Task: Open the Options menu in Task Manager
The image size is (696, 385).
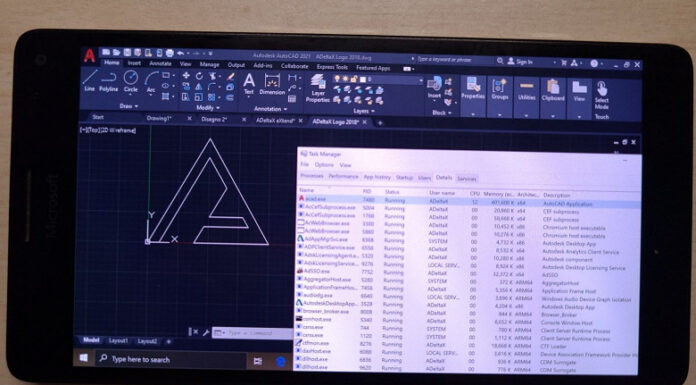Action: [324, 165]
